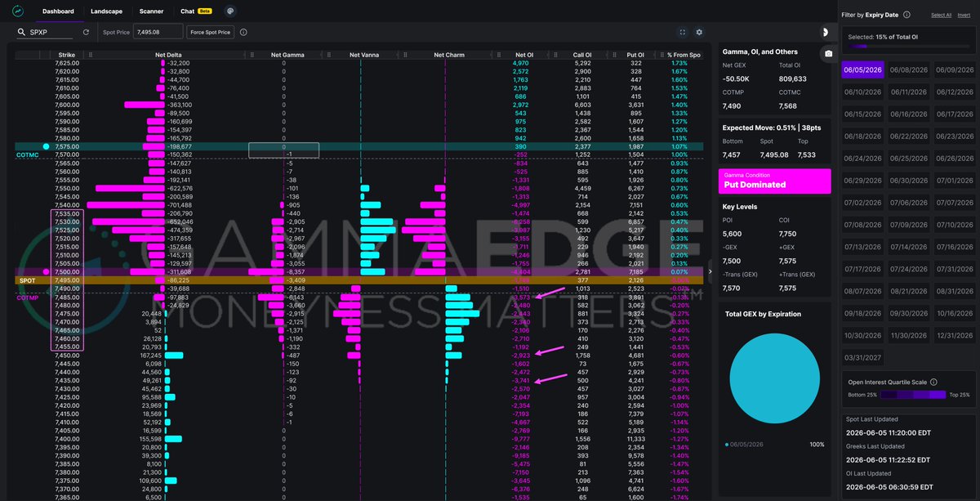Viewport: 980px width, 501px height.
Task: Click the 06/05/2026 pie legend entry
Action: pyautogui.click(x=746, y=444)
